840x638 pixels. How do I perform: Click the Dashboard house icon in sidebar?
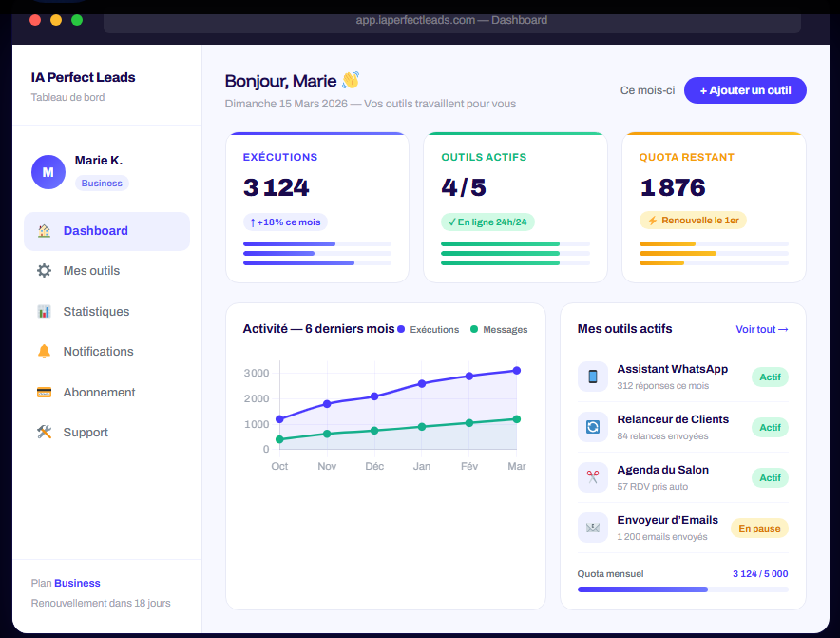point(44,231)
